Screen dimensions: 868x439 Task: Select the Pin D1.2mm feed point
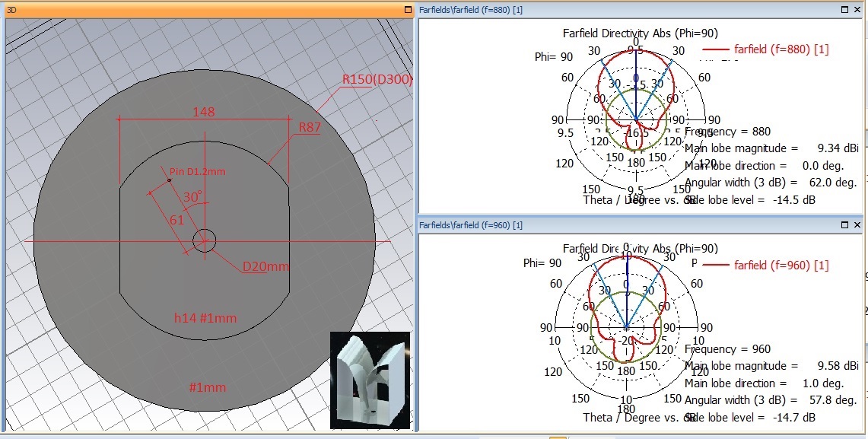click(x=169, y=180)
